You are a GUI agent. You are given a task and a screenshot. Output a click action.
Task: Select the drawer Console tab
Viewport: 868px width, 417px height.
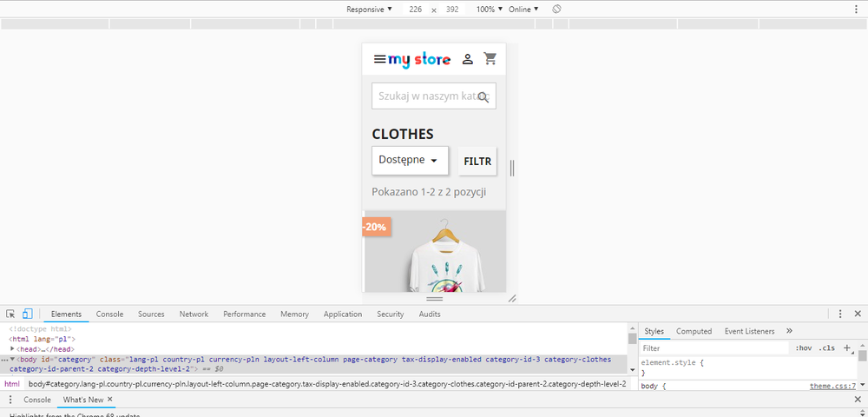(x=37, y=400)
